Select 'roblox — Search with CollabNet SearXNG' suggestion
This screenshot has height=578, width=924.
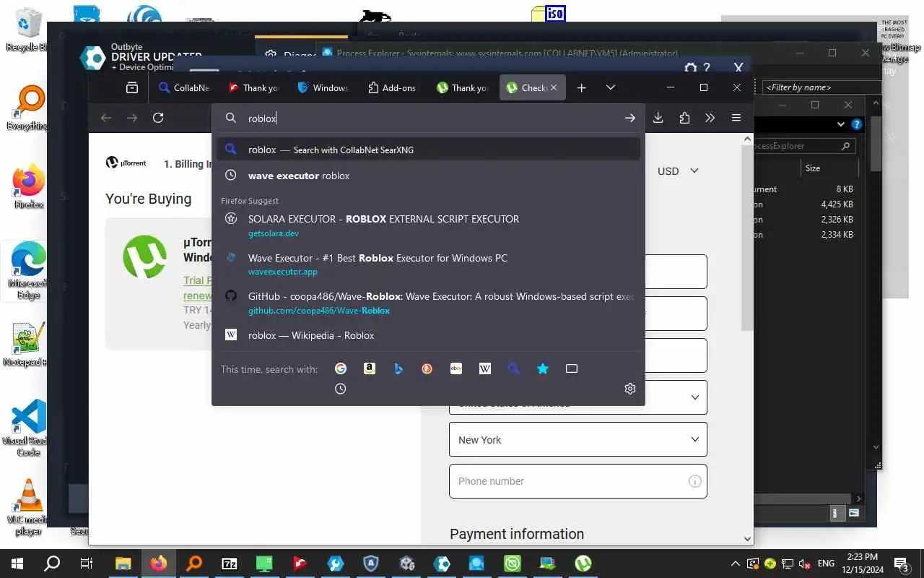point(429,150)
